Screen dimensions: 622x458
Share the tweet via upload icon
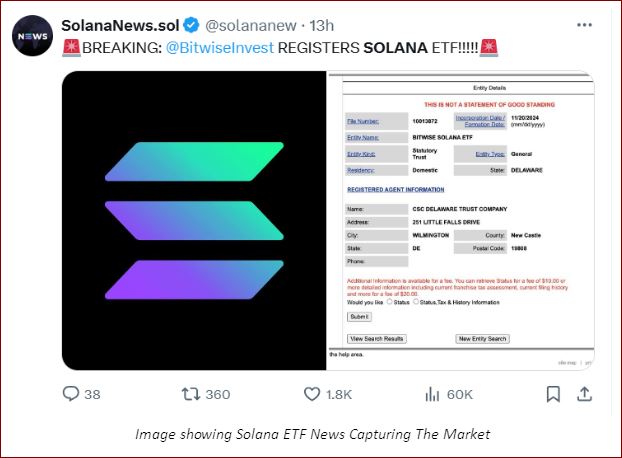584,394
